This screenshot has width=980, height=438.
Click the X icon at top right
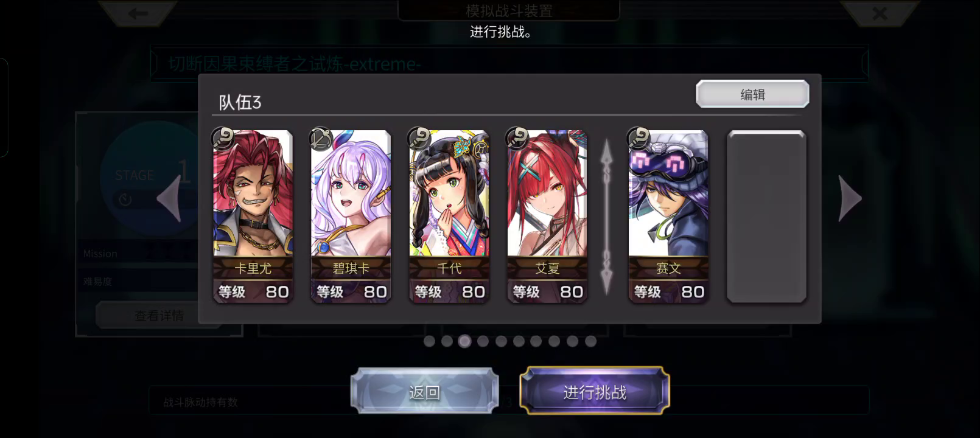coord(880,13)
